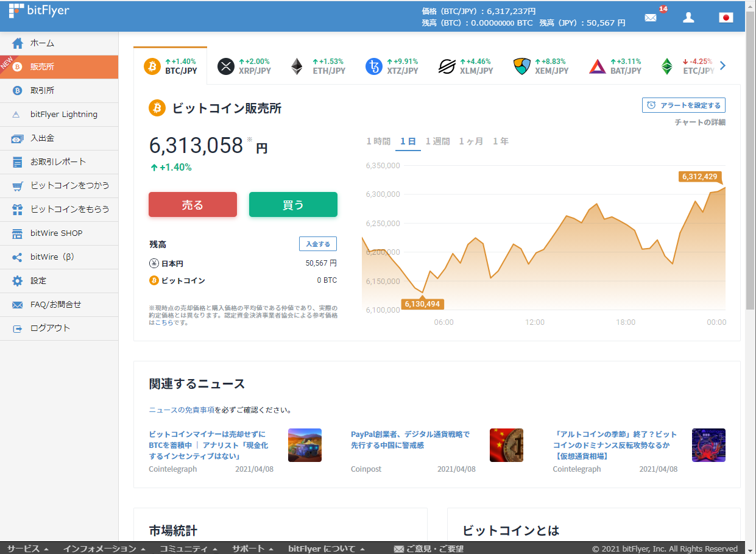
Task: Select the ETH/JPY tab
Action: [317, 66]
